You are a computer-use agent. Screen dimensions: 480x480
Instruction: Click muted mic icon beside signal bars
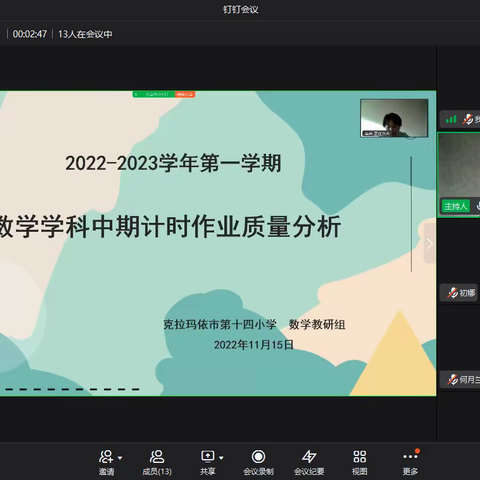pos(468,119)
